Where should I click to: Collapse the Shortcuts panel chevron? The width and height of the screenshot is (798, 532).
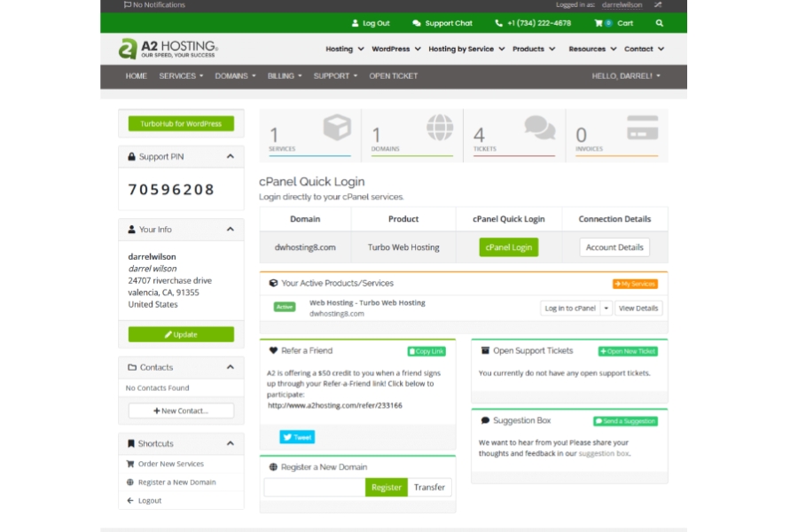pos(230,443)
